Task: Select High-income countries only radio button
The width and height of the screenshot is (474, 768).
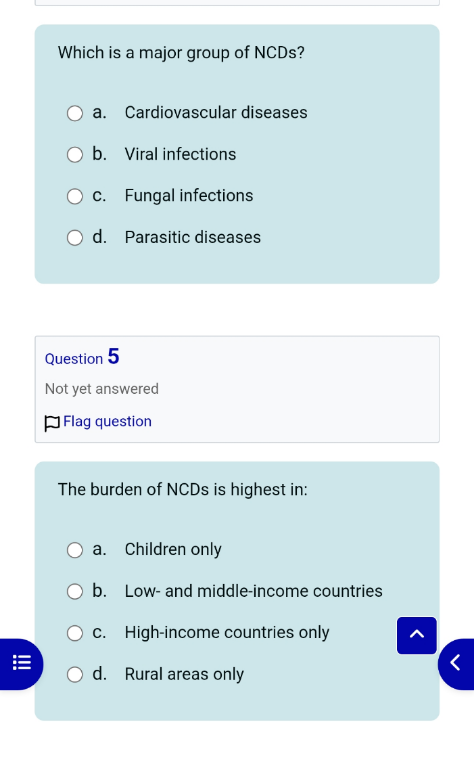Action: click(x=75, y=633)
